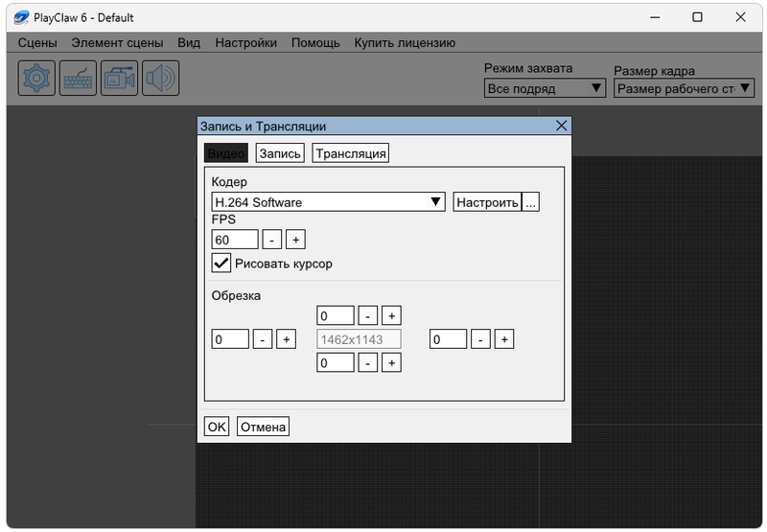Switch to the Трансляция tab
The width and height of the screenshot is (767, 532).
click(350, 153)
